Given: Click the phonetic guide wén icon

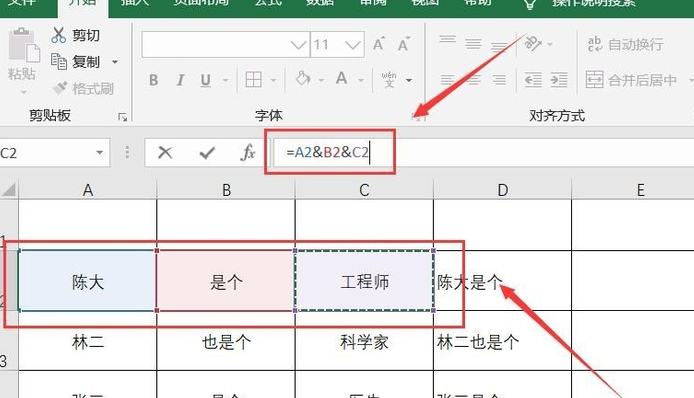Looking at the screenshot, I should tap(389, 80).
